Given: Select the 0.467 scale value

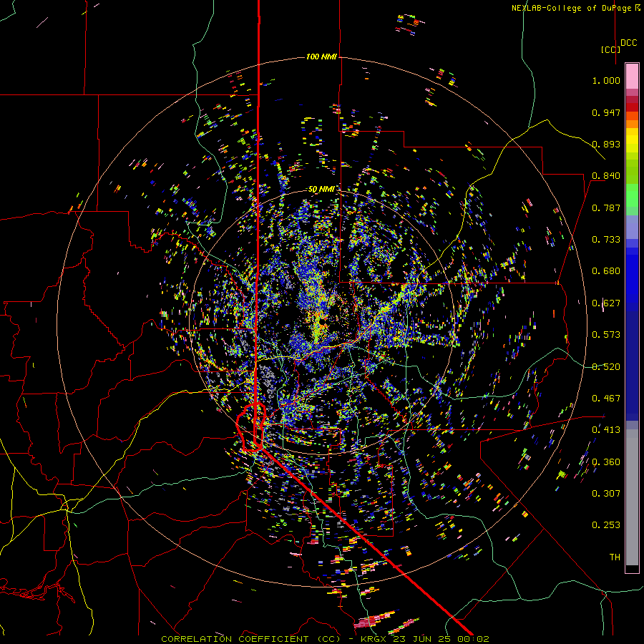Looking at the screenshot, I should tap(606, 399).
